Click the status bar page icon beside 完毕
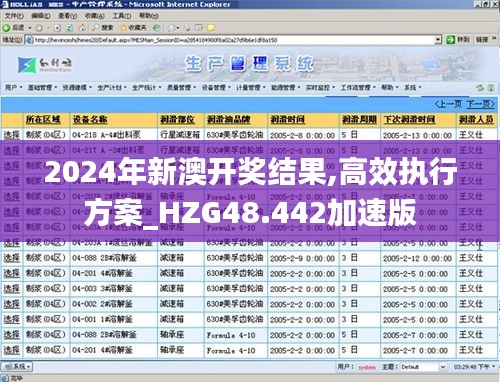The image size is (500, 382). pyautogui.click(x=5, y=378)
